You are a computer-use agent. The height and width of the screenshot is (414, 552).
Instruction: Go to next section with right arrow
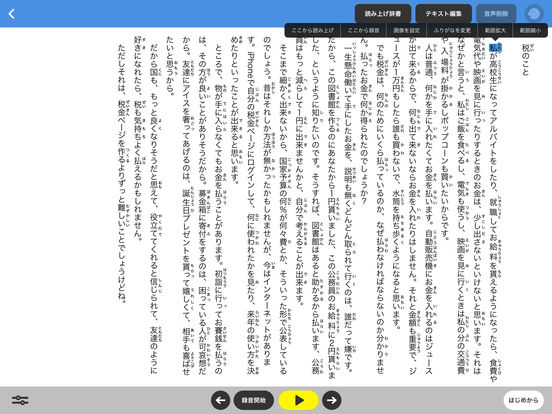[331, 400]
